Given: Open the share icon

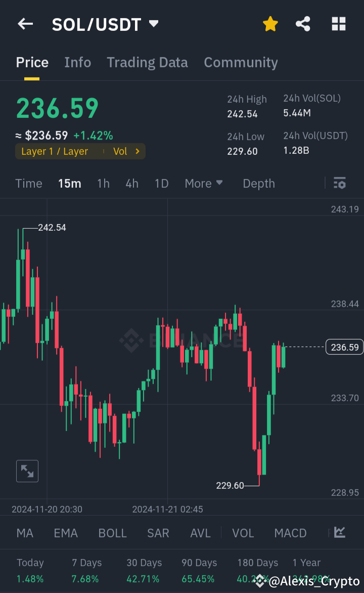Looking at the screenshot, I should (303, 24).
